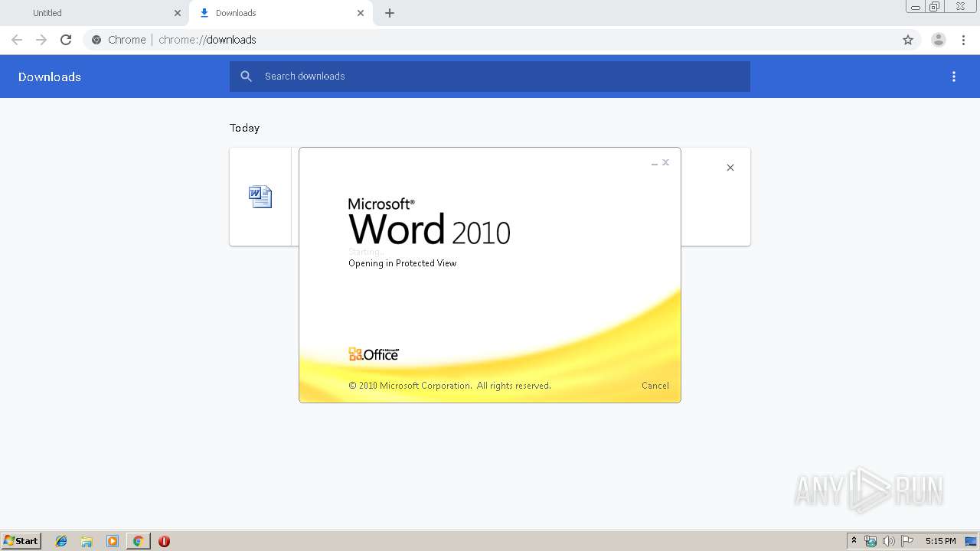The image size is (980, 551).
Task: Click the search magnifier in Downloads bar
Action: pyautogui.click(x=247, y=77)
